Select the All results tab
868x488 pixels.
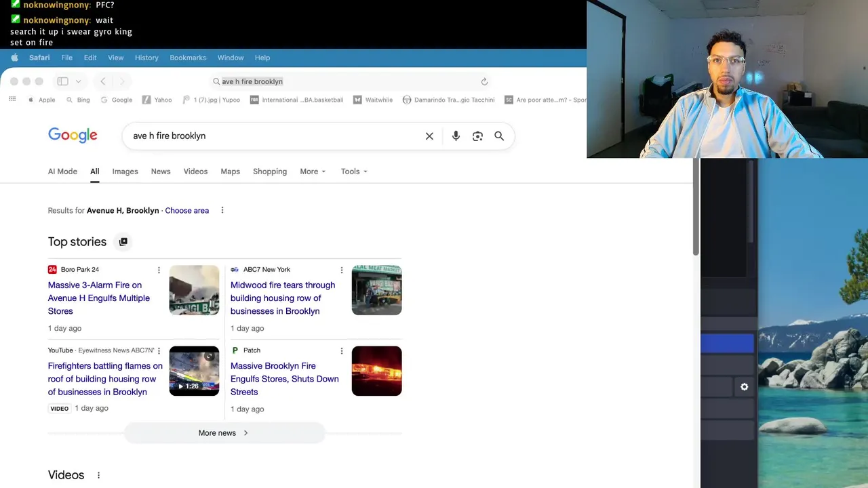95,171
